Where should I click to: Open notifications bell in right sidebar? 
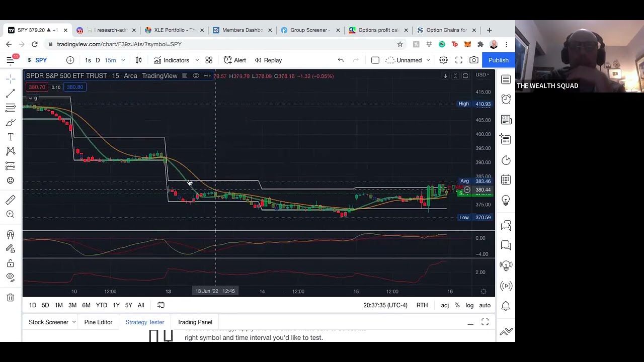(x=506, y=306)
